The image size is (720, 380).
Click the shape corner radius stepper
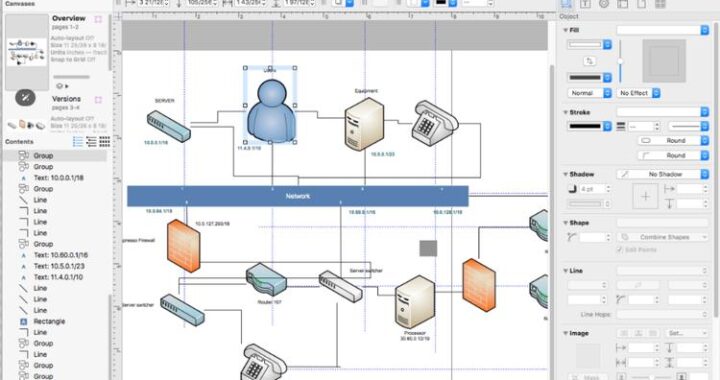(x=608, y=237)
